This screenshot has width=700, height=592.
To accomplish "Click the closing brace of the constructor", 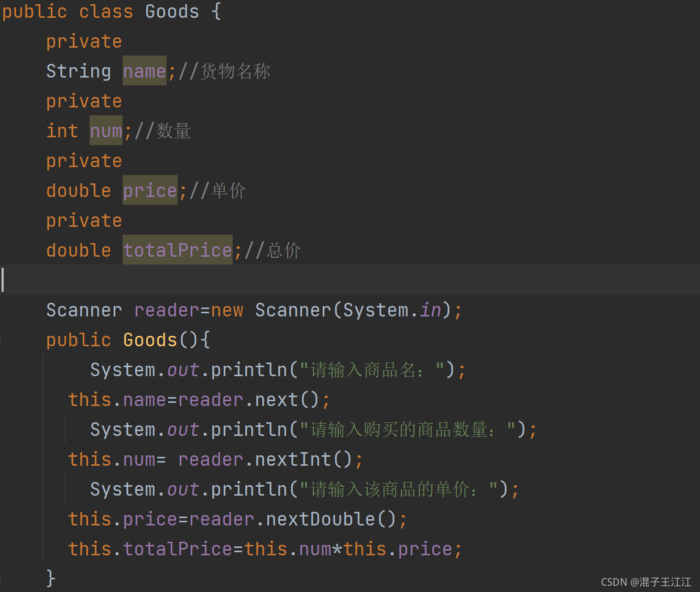I will [51, 578].
